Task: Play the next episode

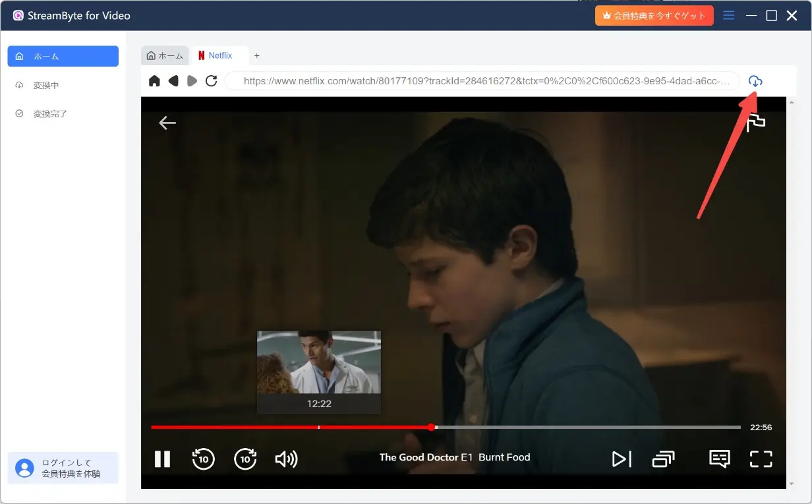Action: click(x=622, y=459)
